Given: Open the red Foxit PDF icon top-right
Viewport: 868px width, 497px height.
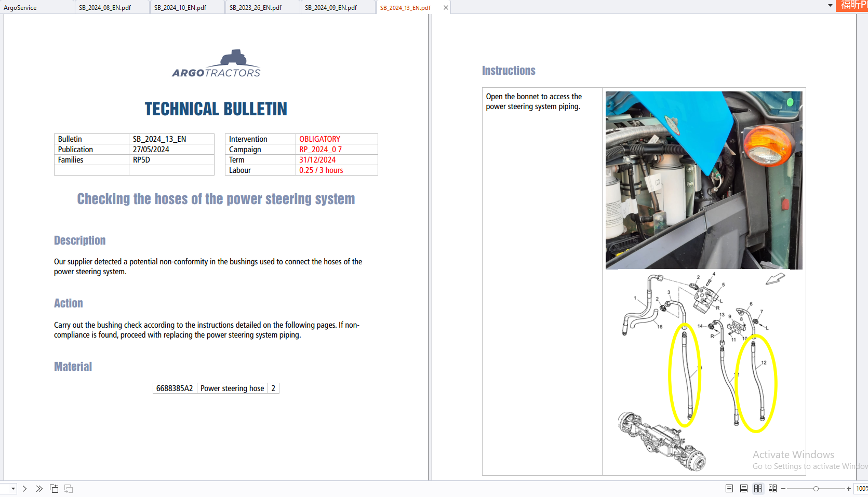Looking at the screenshot, I should click(852, 6).
